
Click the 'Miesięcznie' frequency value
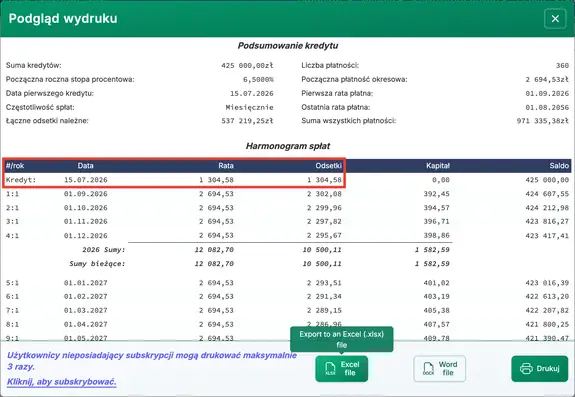(x=249, y=107)
